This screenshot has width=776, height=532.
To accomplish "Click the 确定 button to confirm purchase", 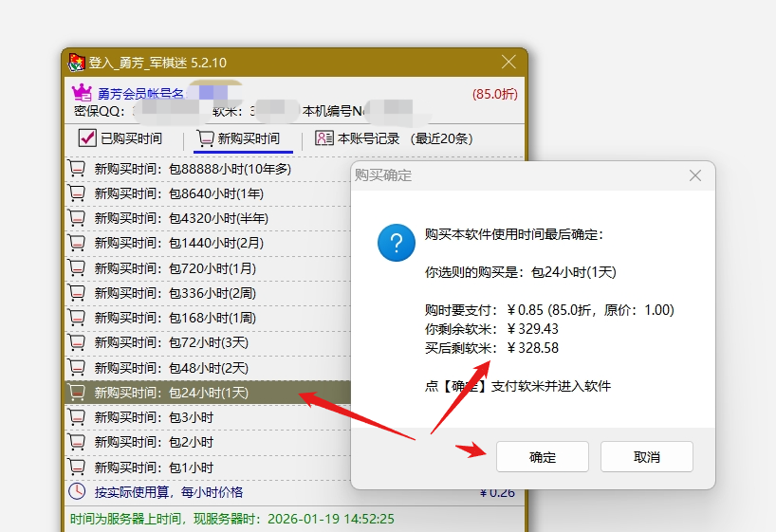I will click(542, 457).
